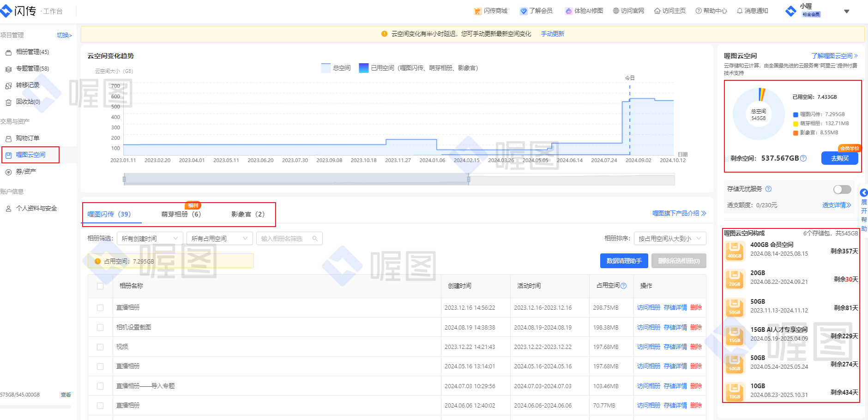Check the 相机设置截图 row checkbox
The image size is (868, 420).
[x=100, y=327]
